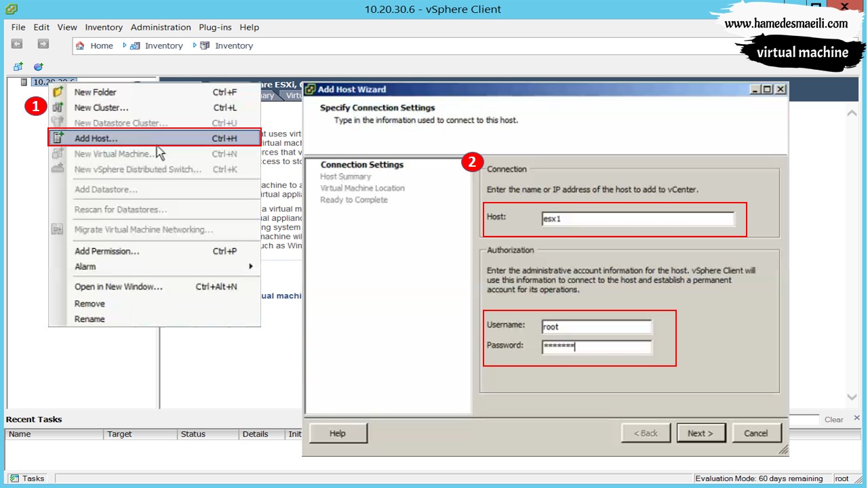Click the vSphere Client logo in title bar
The height and width of the screenshot is (488, 868).
click(x=11, y=9)
